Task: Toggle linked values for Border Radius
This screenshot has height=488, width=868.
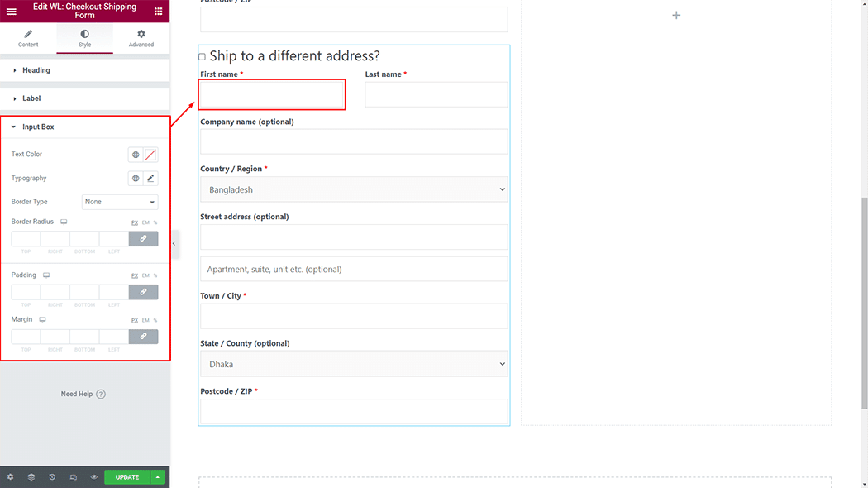Action: click(x=143, y=239)
